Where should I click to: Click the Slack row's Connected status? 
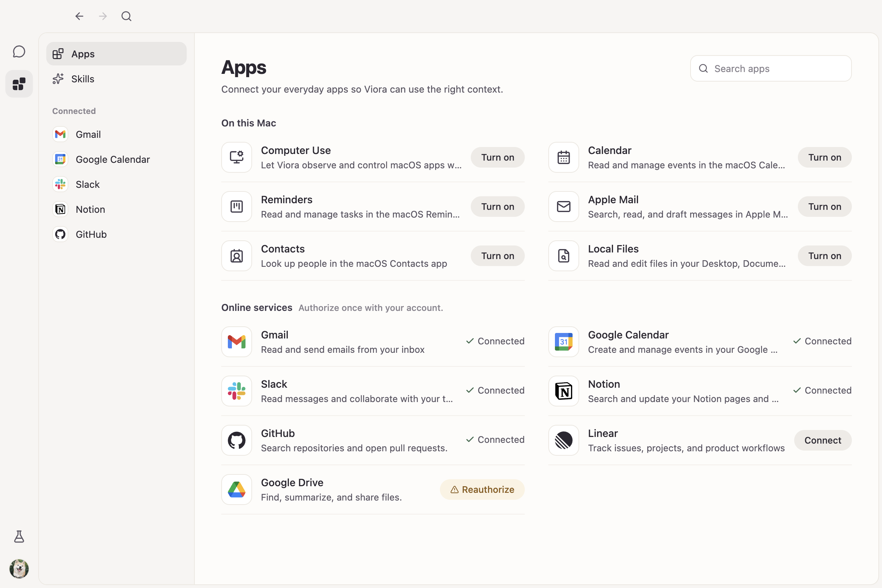coord(495,390)
